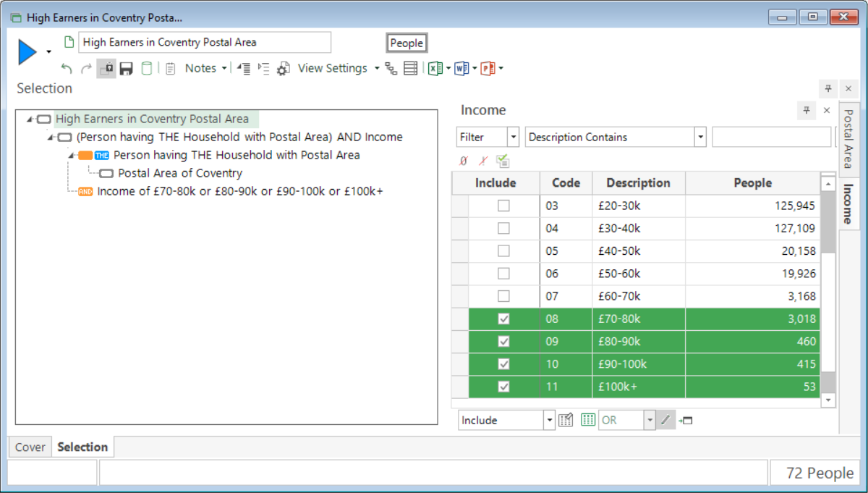Click the filter text input field
Screen dimensions: 868x493
(x=772, y=137)
